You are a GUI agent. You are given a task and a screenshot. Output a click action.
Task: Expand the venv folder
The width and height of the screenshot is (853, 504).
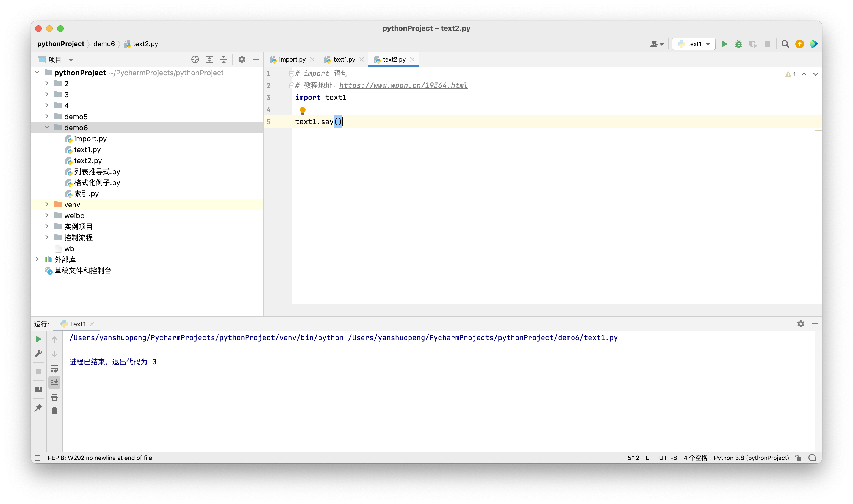47,204
